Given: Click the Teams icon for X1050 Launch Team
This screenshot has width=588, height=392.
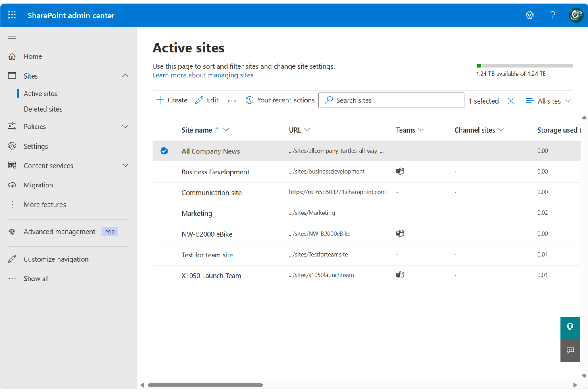Looking at the screenshot, I should pyautogui.click(x=400, y=274).
